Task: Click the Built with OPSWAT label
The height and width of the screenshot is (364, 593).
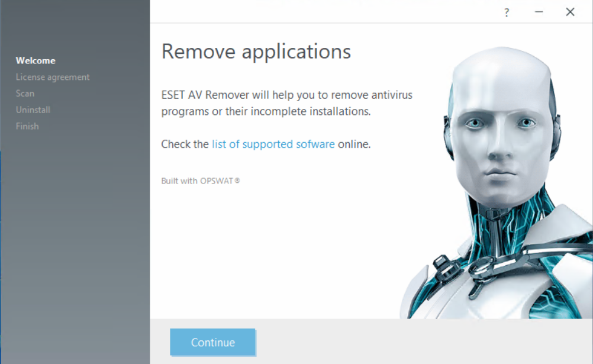Action: click(x=201, y=181)
